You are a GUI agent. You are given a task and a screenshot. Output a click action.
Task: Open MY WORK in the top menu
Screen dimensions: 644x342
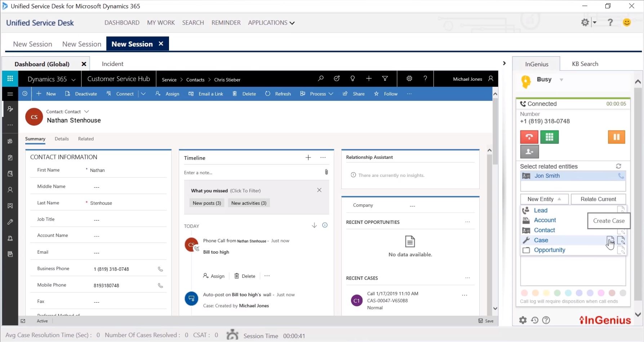(x=161, y=23)
